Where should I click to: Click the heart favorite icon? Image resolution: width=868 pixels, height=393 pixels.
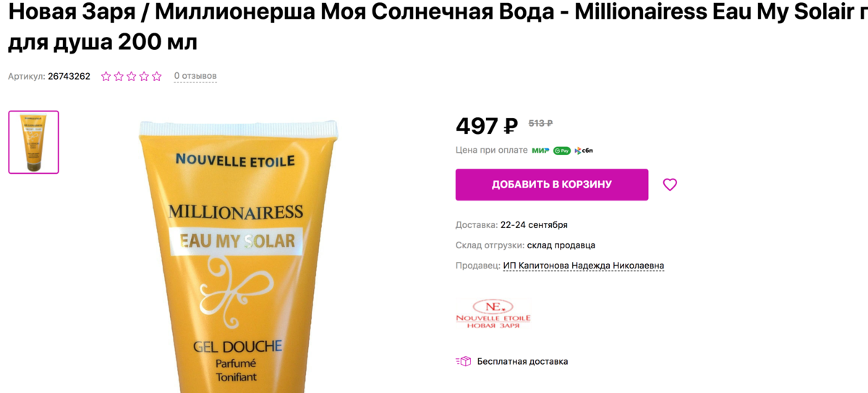670,185
